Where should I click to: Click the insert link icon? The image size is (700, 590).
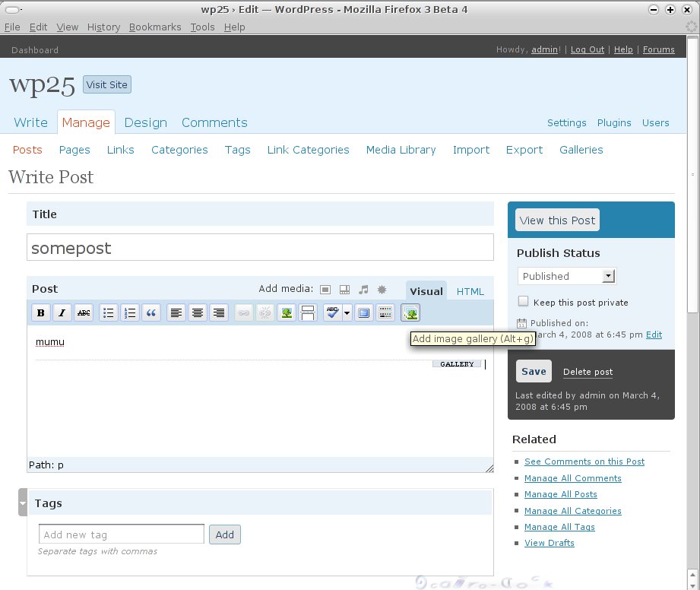coord(244,312)
